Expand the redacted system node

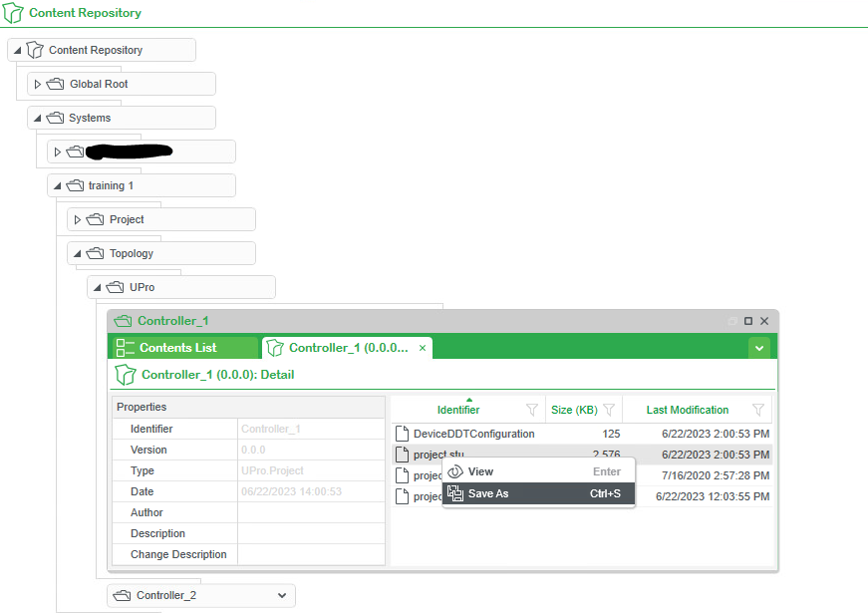coord(58,152)
